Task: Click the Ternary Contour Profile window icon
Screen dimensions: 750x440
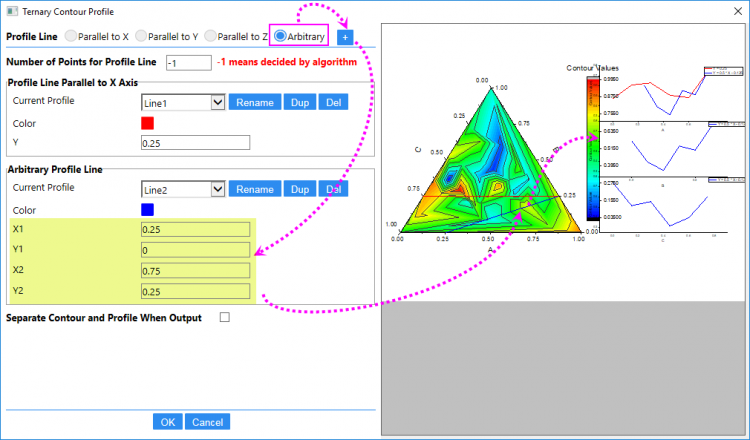Action: [x=12, y=11]
